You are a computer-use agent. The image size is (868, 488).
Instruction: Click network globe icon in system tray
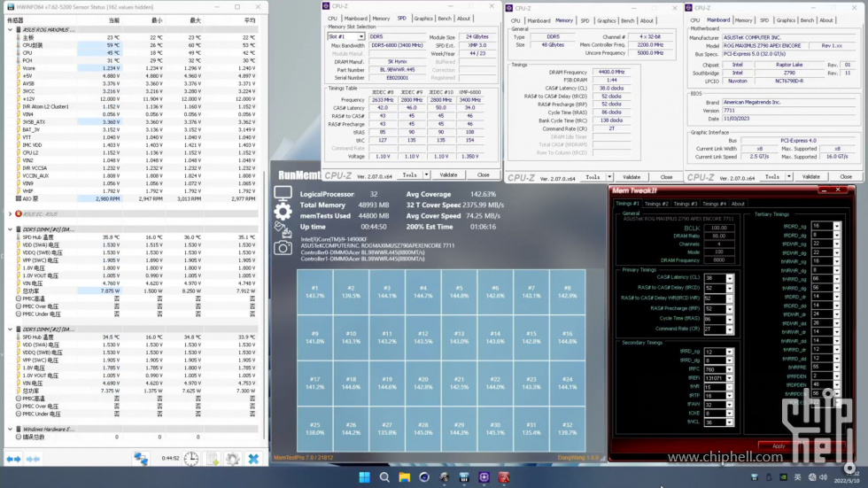tap(811, 477)
